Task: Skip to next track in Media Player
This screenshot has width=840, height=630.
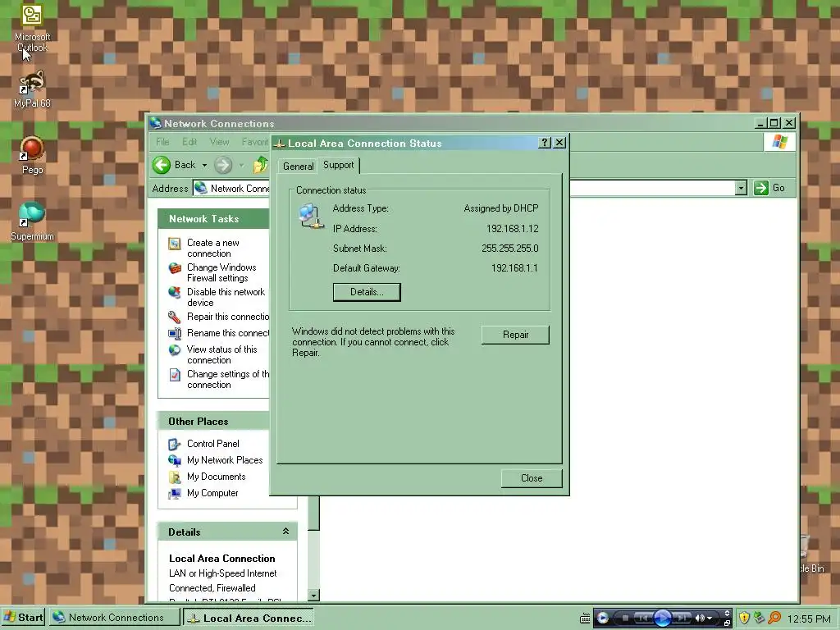Action: (681, 619)
